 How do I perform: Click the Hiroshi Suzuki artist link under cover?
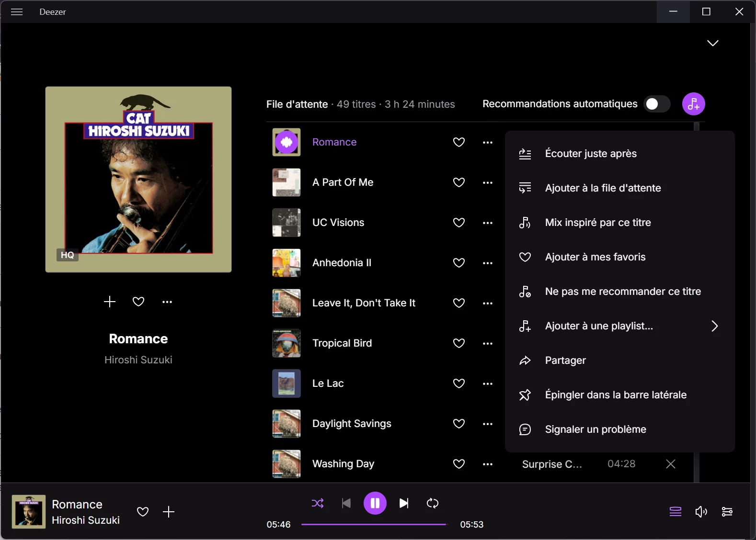(138, 360)
